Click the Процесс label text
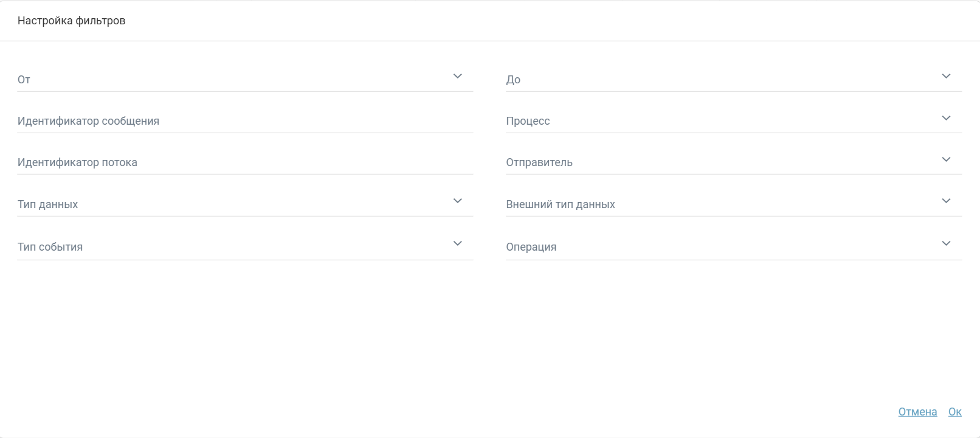 pos(528,121)
